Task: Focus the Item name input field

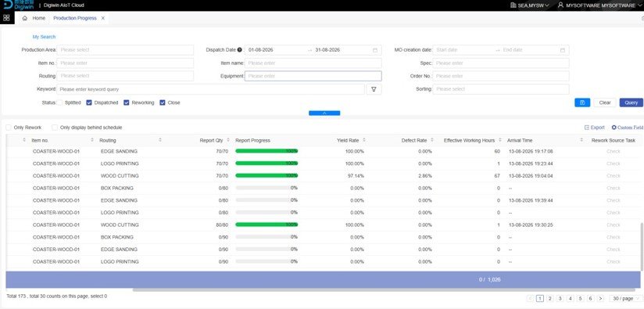Action: [x=313, y=63]
